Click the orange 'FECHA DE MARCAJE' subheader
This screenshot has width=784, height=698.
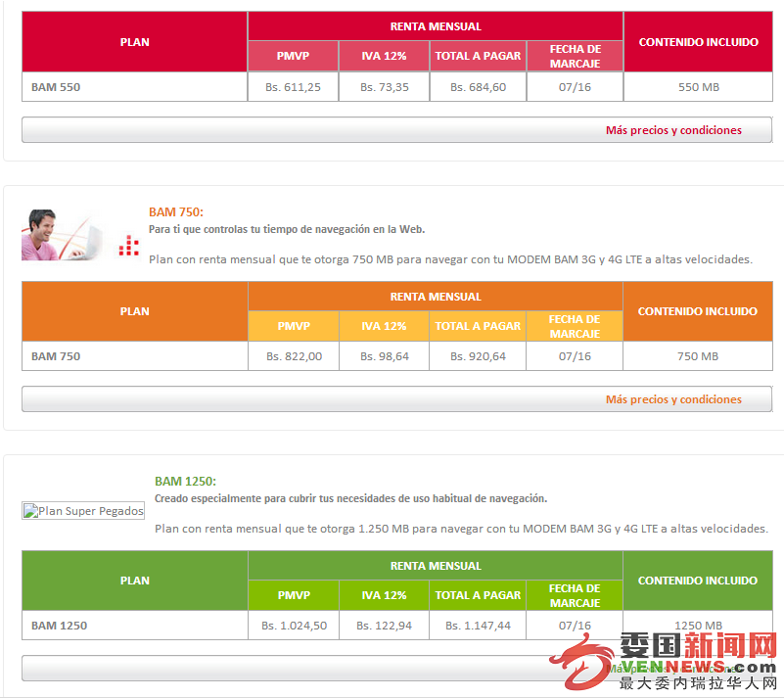(575, 326)
